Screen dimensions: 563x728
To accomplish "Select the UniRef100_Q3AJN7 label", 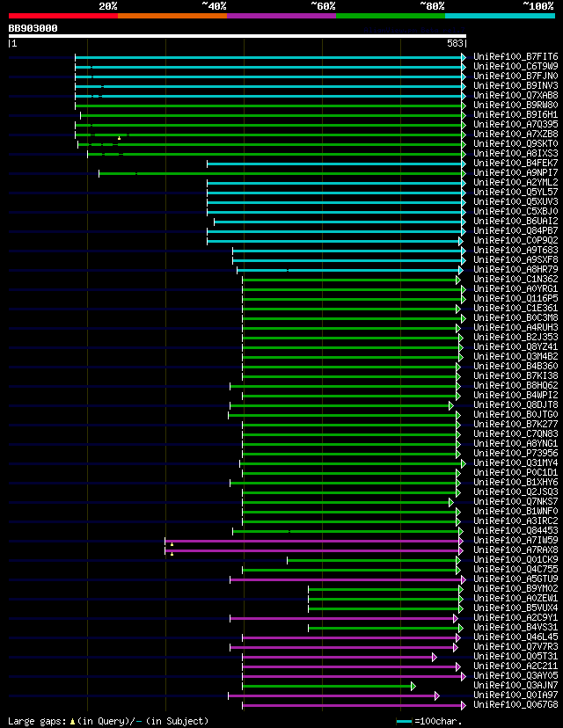I will pyautogui.click(x=515, y=685).
